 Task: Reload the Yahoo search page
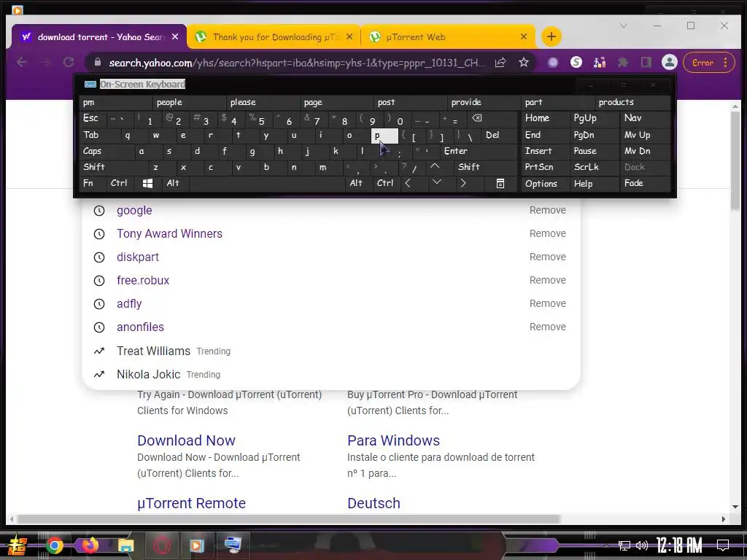(x=69, y=63)
